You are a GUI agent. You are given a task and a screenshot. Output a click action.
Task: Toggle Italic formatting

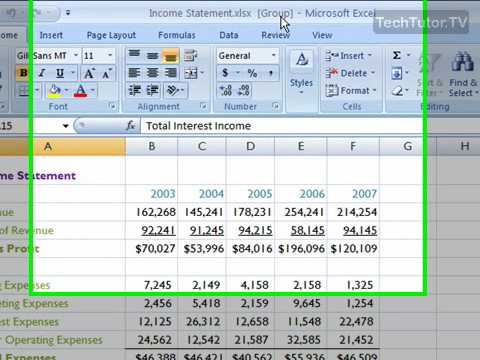(42, 73)
